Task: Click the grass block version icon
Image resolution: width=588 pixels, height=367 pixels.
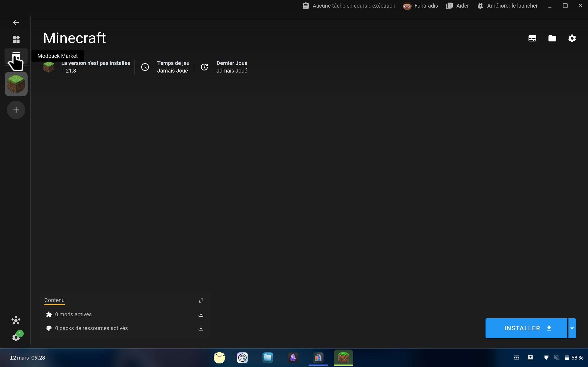Action: pos(49,67)
